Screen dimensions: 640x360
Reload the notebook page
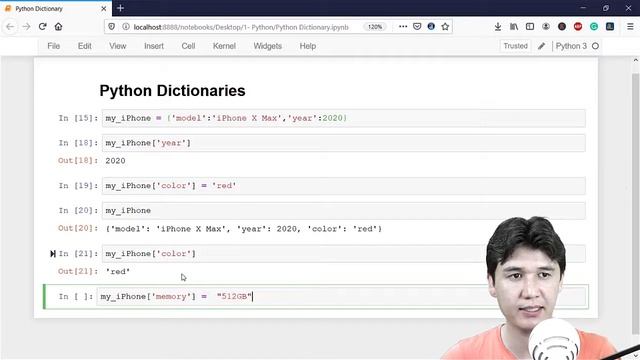[42, 27]
